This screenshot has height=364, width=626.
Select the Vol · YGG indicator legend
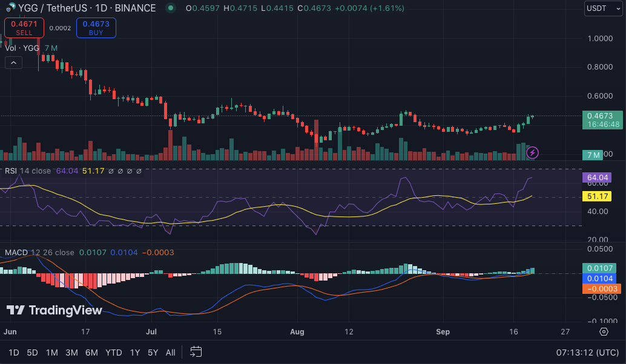coord(23,48)
